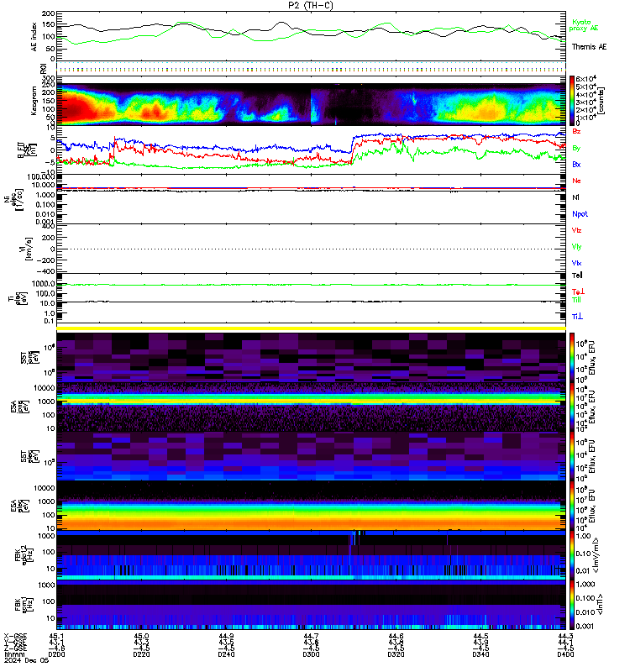
Task: Click the [counts] color bar unit label
Action: coord(601,100)
